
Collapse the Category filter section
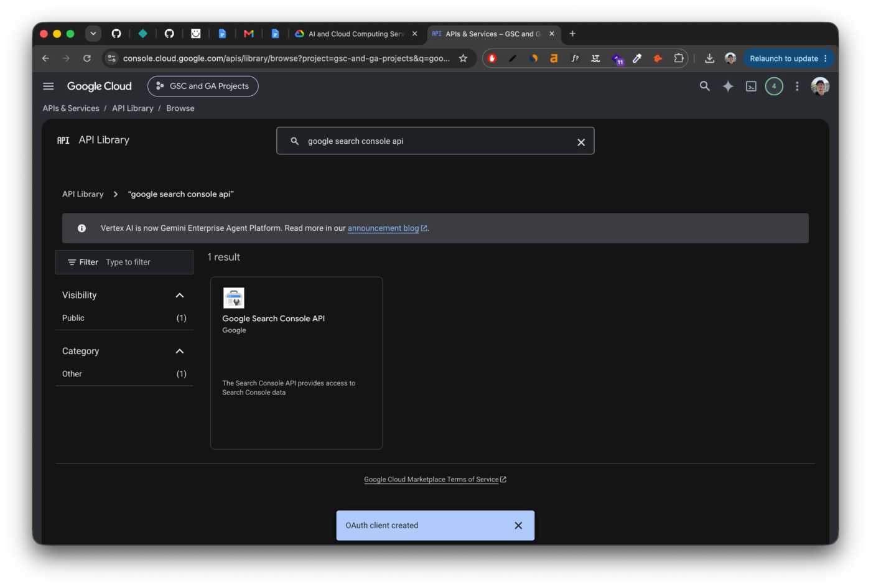point(180,352)
